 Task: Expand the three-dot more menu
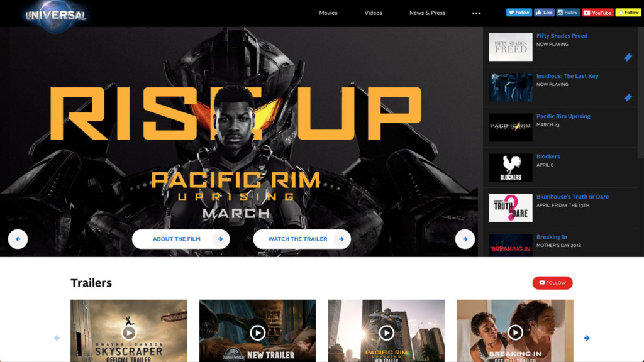[x=477, y=13]
